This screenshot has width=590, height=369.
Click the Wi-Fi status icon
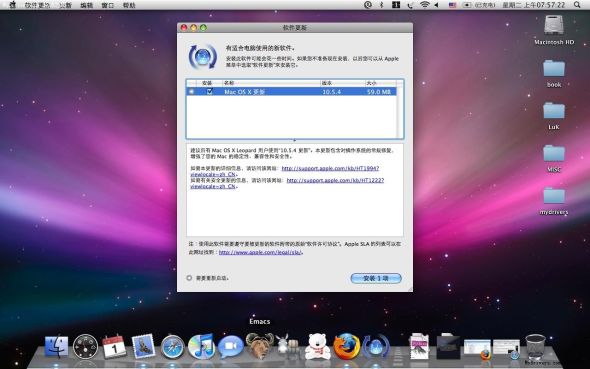coord(424,5)
